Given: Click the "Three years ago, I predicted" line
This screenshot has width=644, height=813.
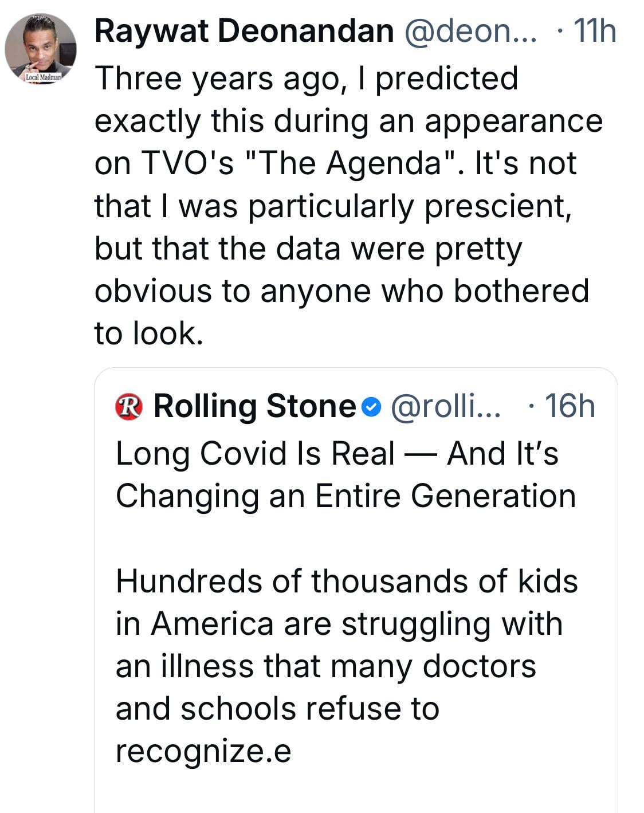Looking at the screenshot, I should pos(306,78).
